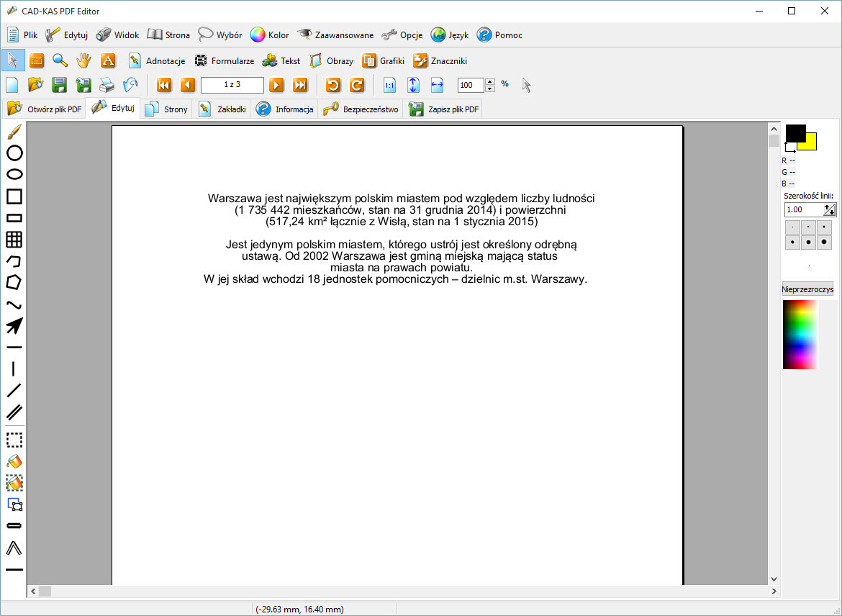The width and height of the screenshot is (842, 616).
Task: Activate the pointer selection cursor tool
Action: click(13, 60)
